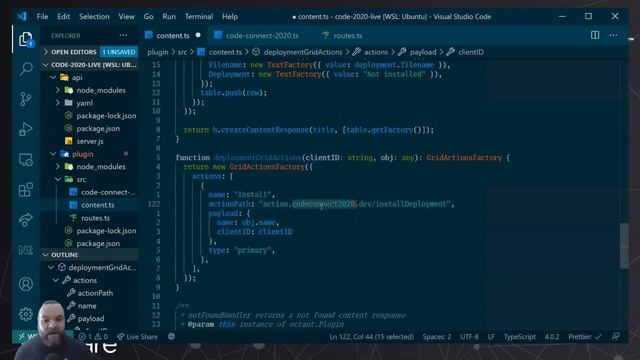Click the VS Code logo icon
Screen dimensions: 640x360
click(x=22, y=16)
